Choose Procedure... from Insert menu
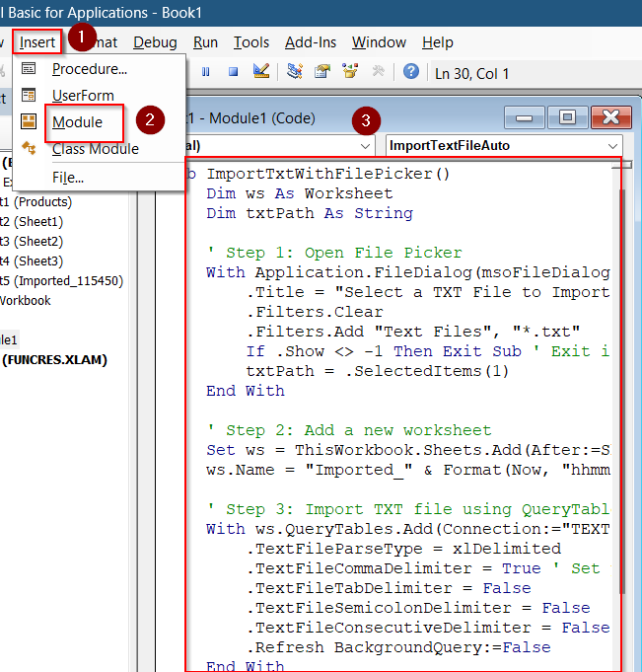The image size is (642, 672). tap(90, 69)
